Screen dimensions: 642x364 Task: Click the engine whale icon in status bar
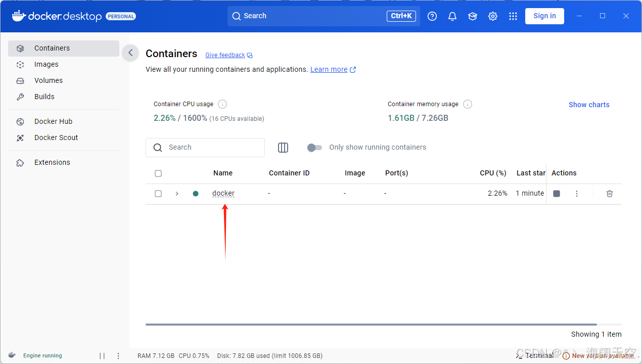[x=12, y=355]
